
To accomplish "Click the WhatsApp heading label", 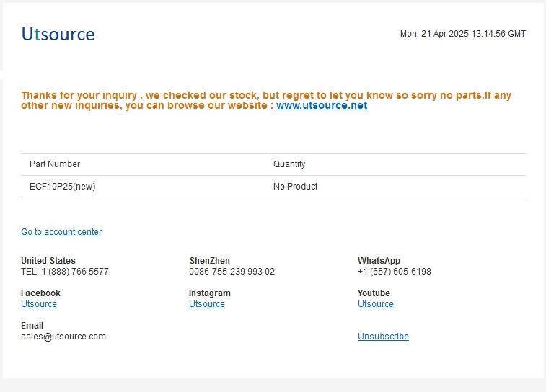I will click(379, 261).
